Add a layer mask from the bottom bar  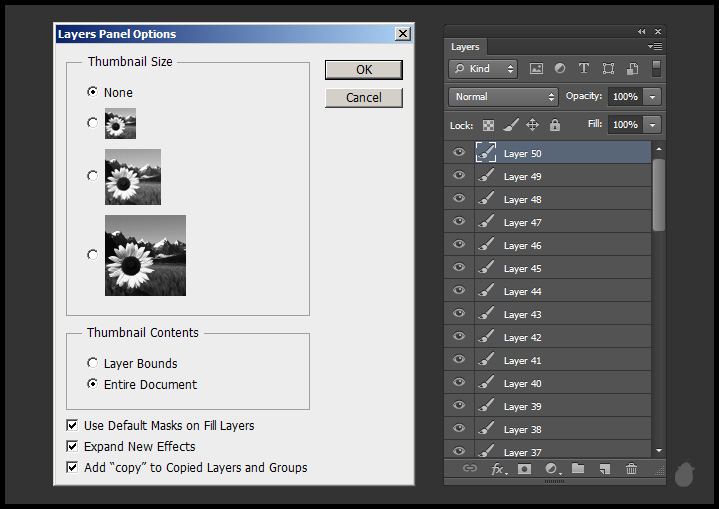[524, 468]
